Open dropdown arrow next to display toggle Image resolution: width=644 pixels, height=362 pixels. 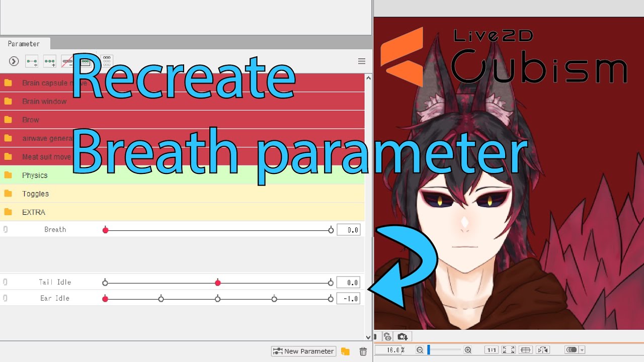tap(582, 350)
